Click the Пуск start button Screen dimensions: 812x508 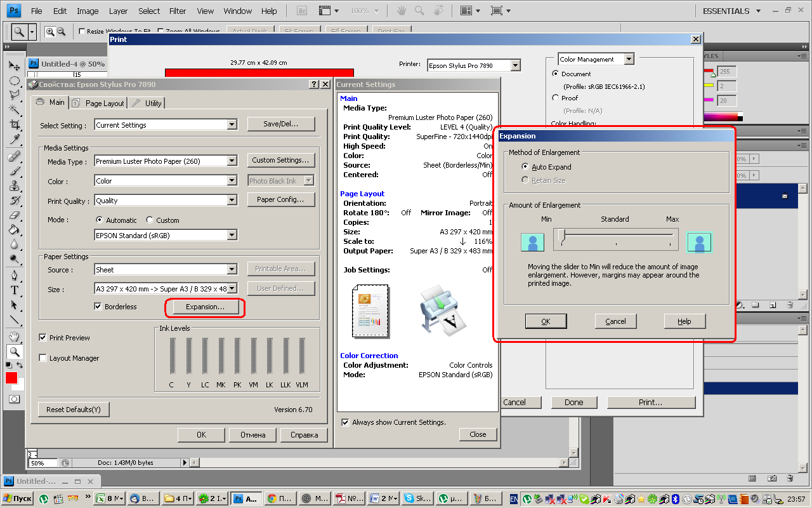(18, 499)
